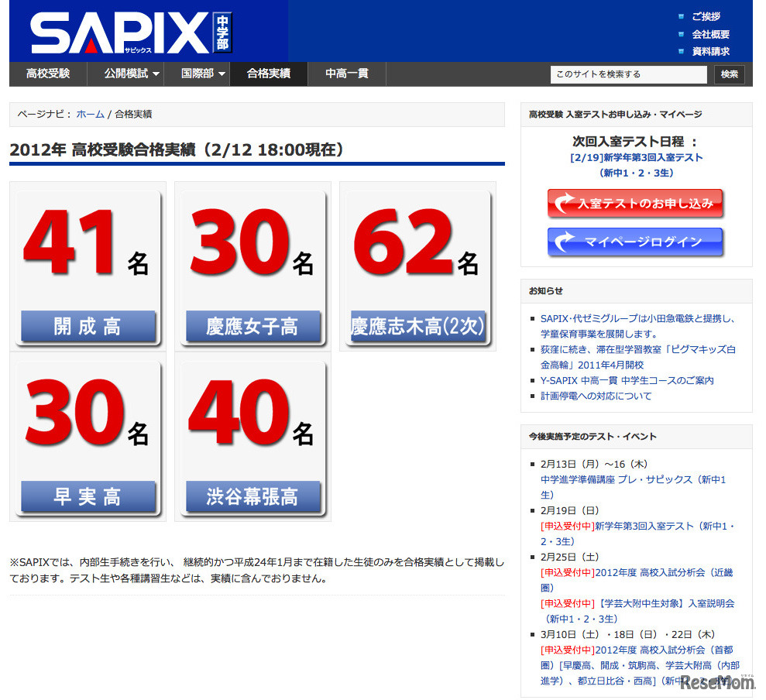Click the ホーム breadcrumb link
Viewport: 766px width, 700px height.
(88, 112)
